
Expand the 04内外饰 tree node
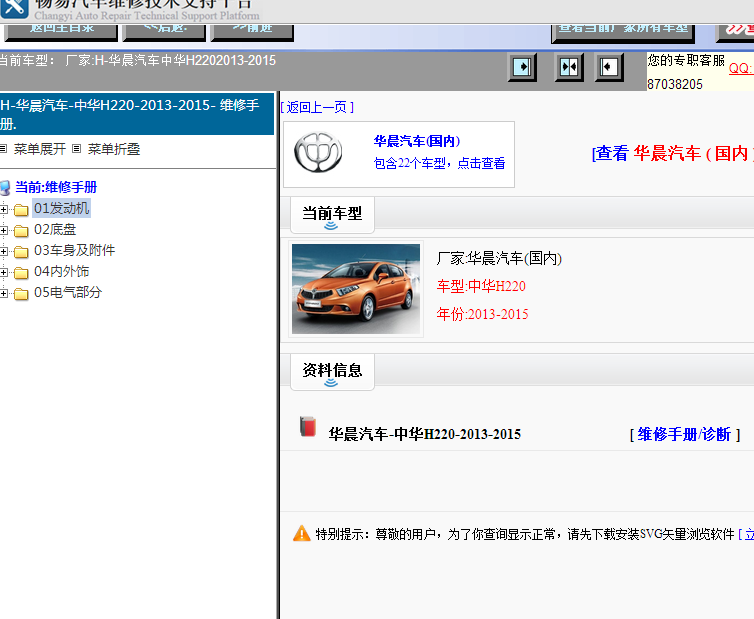tap(4, 273)
